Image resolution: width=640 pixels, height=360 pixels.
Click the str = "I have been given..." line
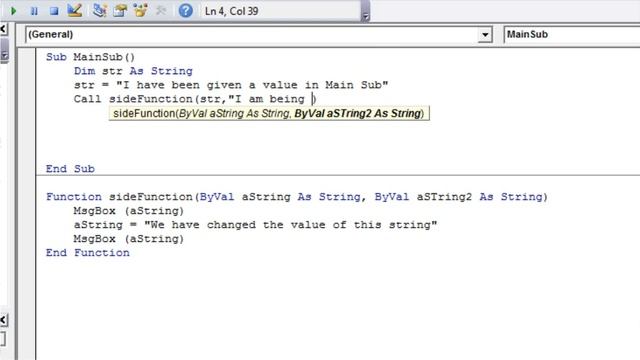231,85
